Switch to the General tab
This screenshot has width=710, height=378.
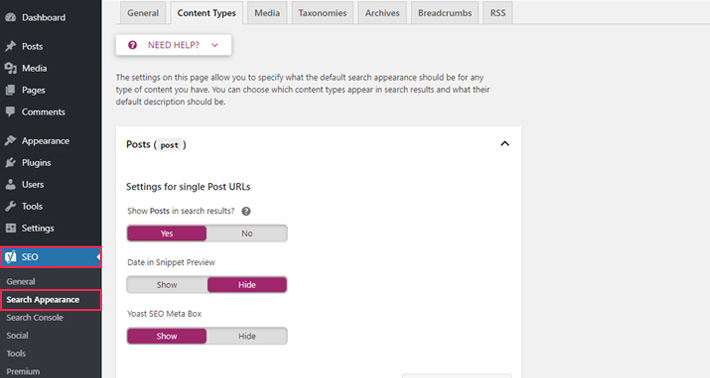143,13
